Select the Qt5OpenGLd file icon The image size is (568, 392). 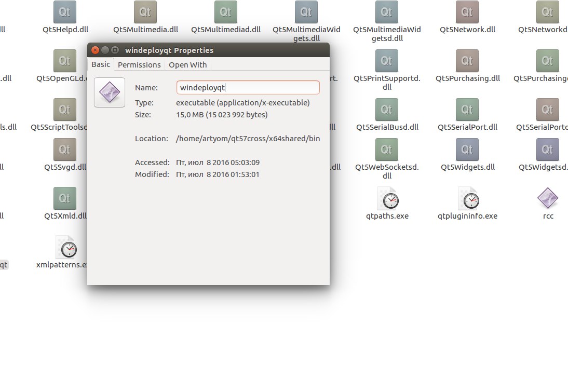point(65,61)
